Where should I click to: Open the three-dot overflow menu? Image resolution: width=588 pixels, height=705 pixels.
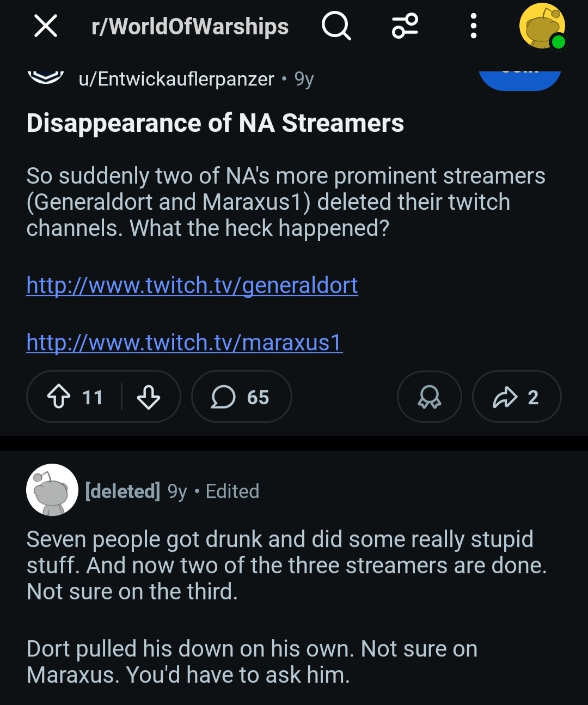coord(473,26)
